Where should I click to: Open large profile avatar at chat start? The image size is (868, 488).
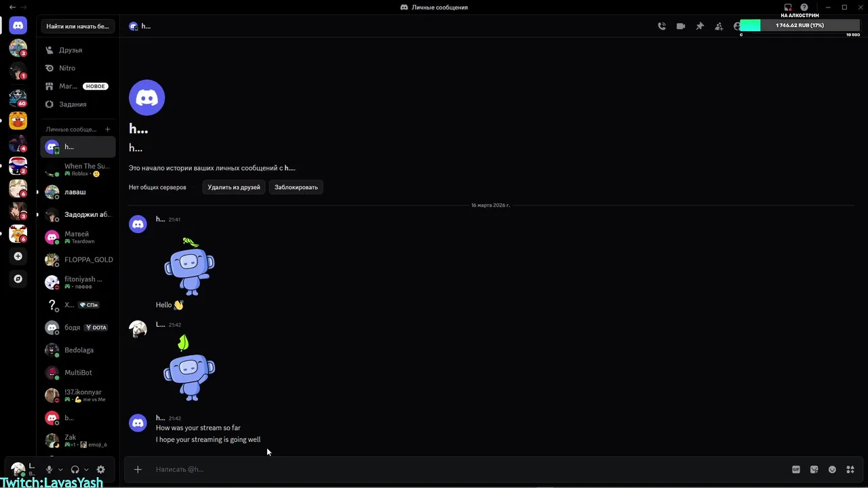pos(146,98)
